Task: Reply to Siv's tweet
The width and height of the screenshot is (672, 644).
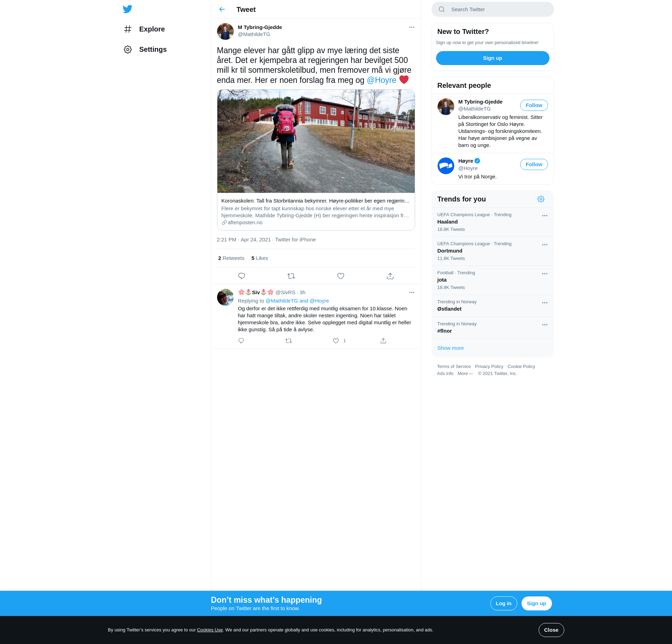Action: tap(241, 341)
